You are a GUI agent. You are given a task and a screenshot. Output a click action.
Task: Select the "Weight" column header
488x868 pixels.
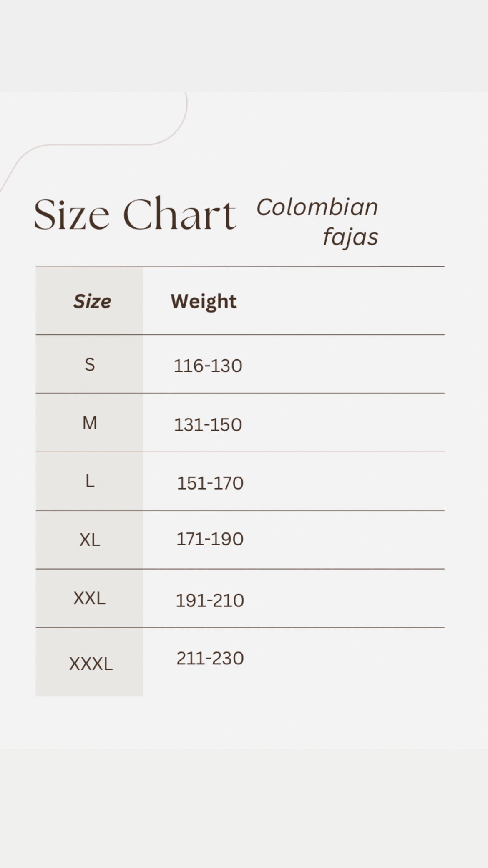(x=204, y=301)
